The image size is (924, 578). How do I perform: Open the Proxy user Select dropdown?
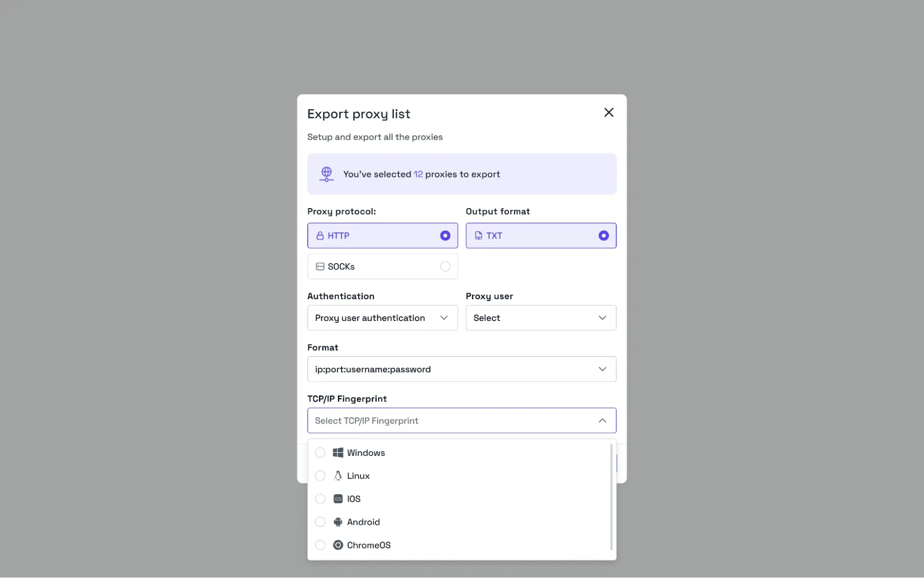point(541,318)
